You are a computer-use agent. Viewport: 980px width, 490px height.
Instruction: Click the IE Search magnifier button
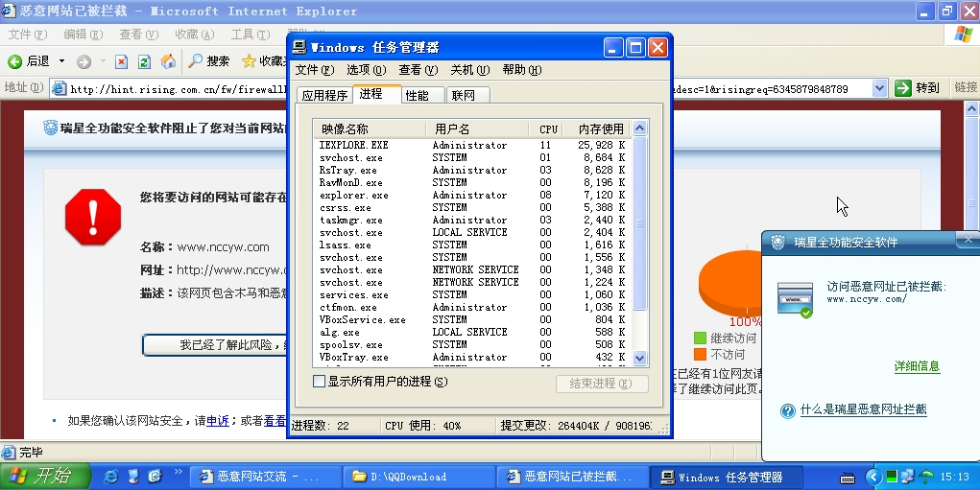click(x=209, y=61)
